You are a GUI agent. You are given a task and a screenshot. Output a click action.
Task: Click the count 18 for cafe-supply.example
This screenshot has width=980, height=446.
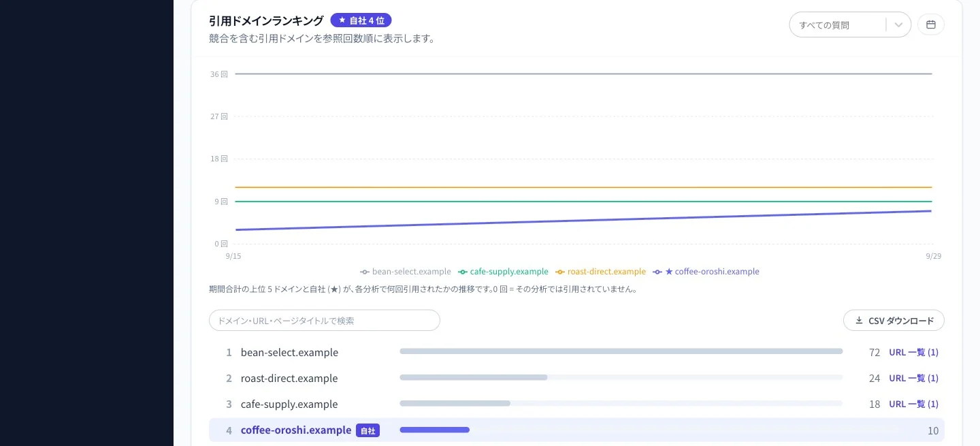pyautogui.click(x=875, y=404)
